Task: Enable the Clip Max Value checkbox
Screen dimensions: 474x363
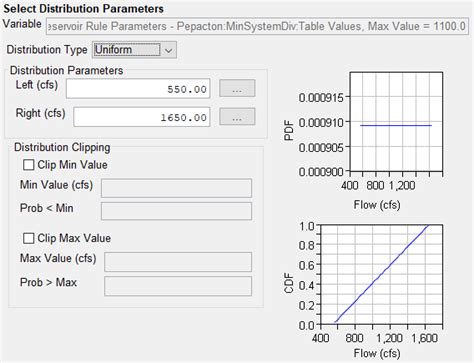Action: coord(29,238)
